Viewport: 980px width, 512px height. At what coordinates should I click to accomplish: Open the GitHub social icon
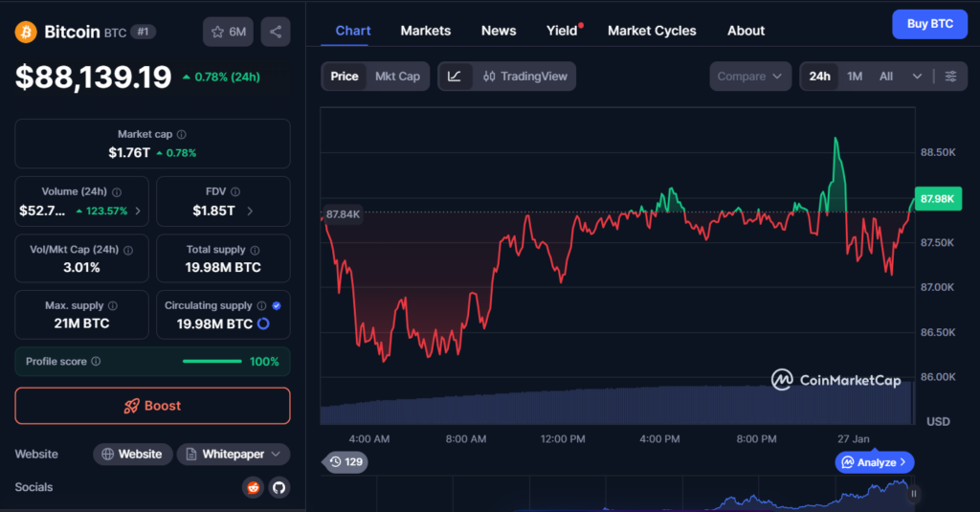278,487
